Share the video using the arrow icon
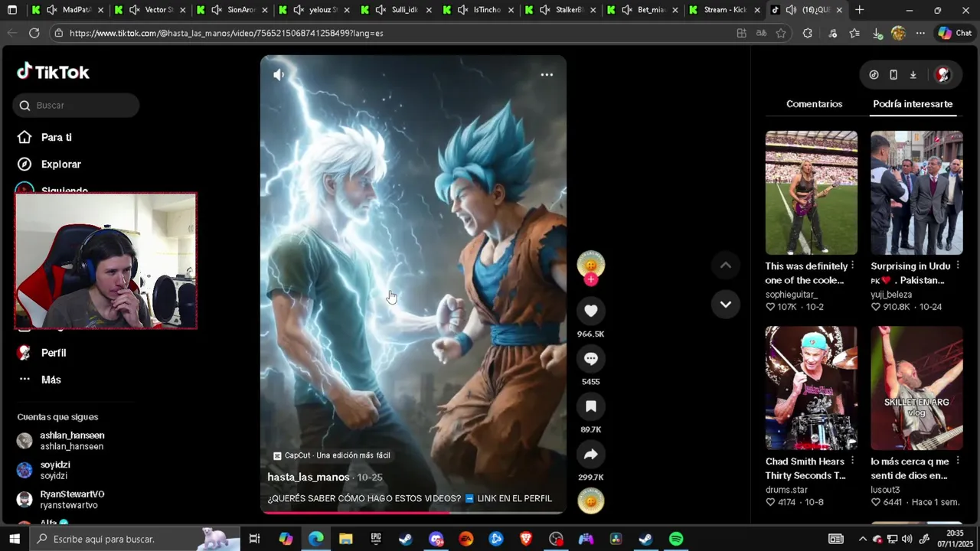Viewport: 980px width, 551px height. (x=590, y=455)
